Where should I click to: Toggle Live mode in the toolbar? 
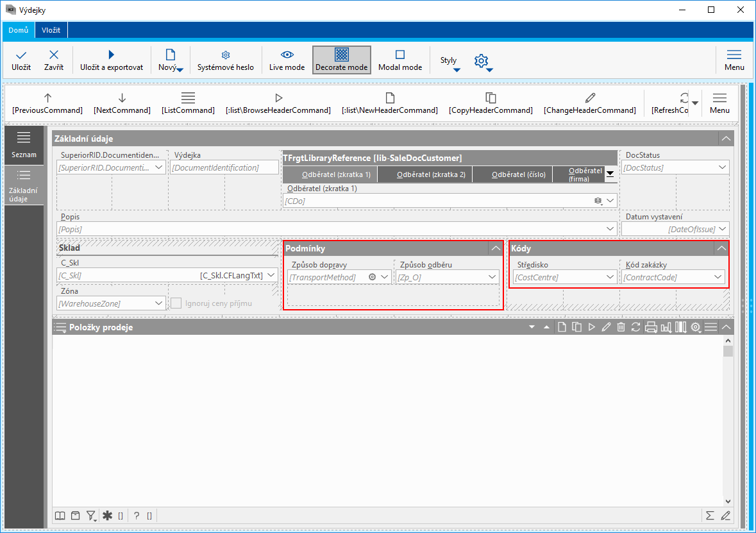tap(287, 60)
